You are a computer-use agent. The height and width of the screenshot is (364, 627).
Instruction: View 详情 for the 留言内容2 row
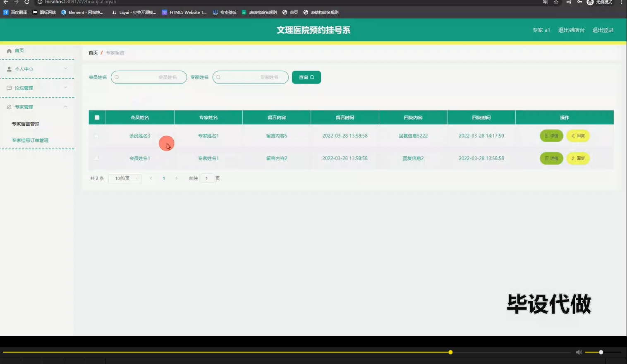[551, 158]
